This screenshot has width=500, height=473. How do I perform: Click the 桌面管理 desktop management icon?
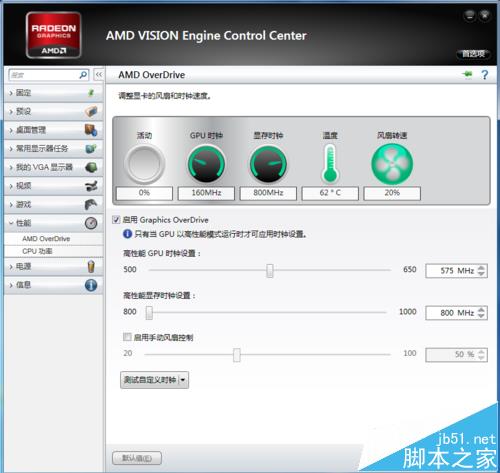click(x=91, y=130)
